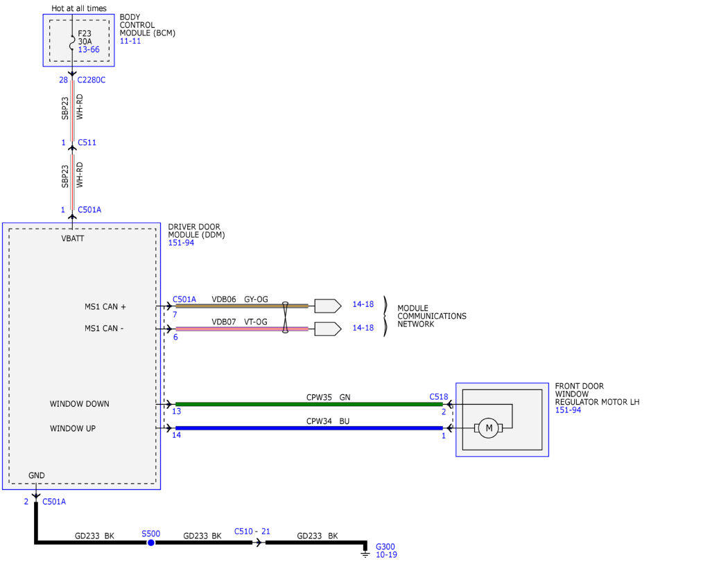
Task: Click the F23 30A fuse symbol
Action: point(72,41)
